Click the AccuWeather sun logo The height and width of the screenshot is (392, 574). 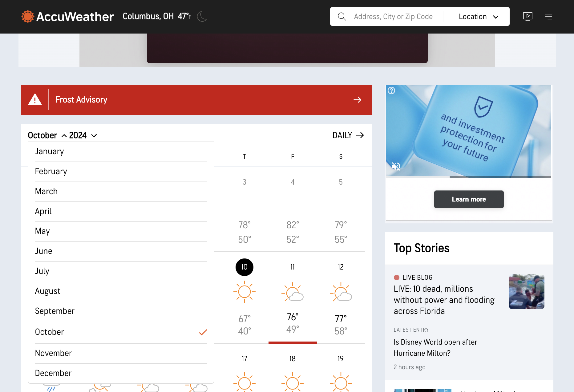(x=28, y=17)
